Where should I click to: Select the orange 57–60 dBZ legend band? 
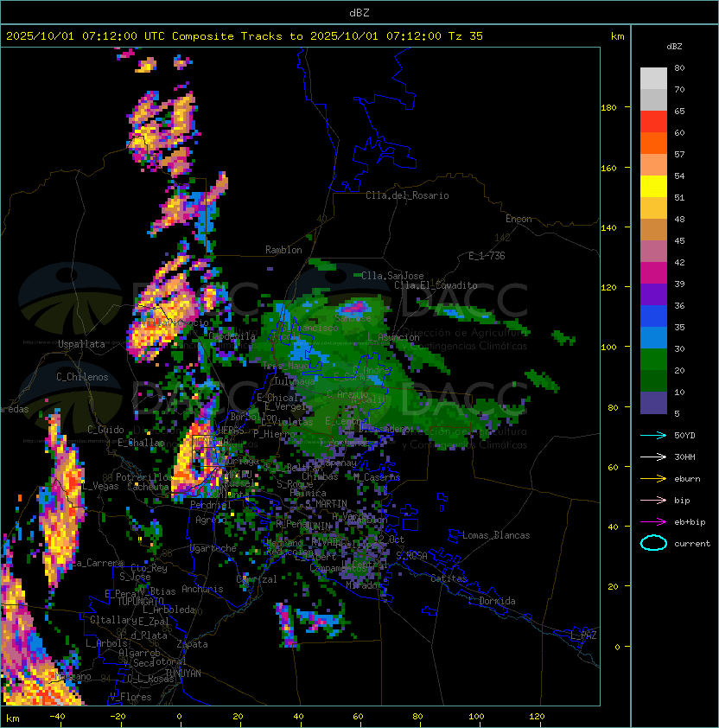point(653,144)
